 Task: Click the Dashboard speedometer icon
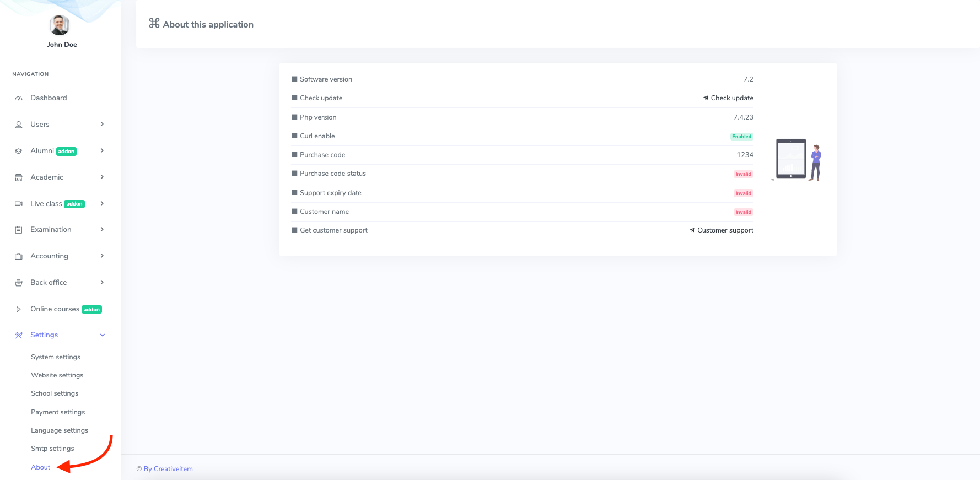coord(19,98)
